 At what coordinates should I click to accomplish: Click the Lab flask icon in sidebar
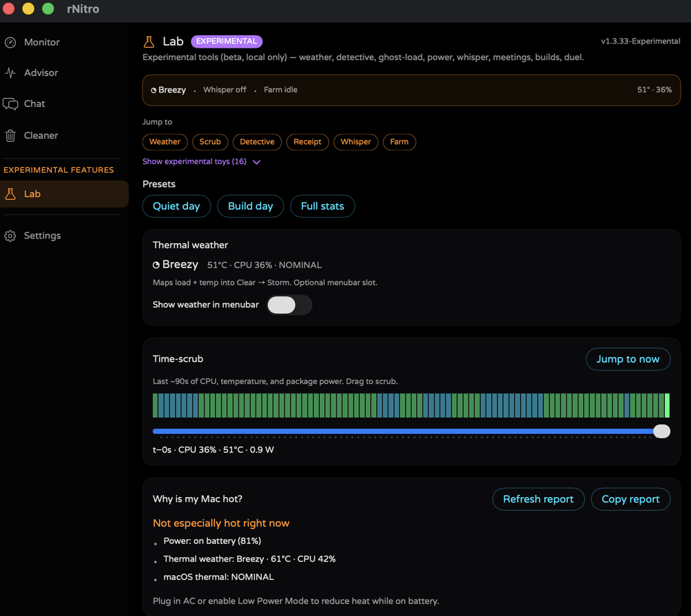coord(10,194)
